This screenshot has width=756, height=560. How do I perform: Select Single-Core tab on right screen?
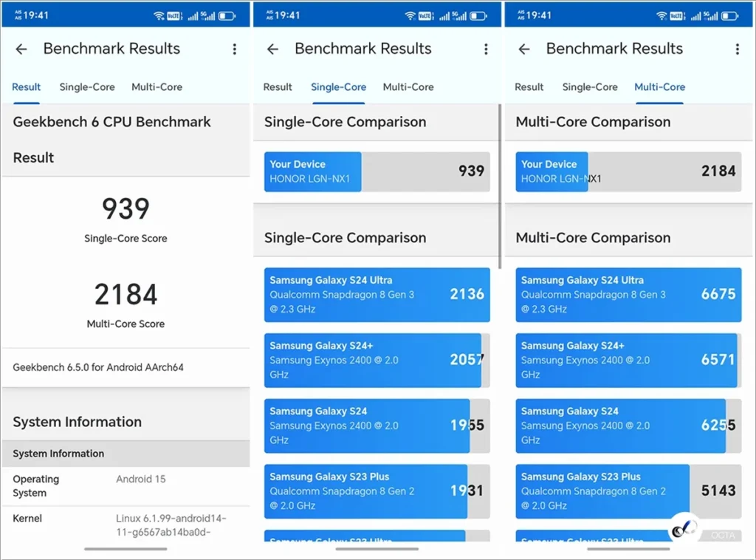(590, 87)
